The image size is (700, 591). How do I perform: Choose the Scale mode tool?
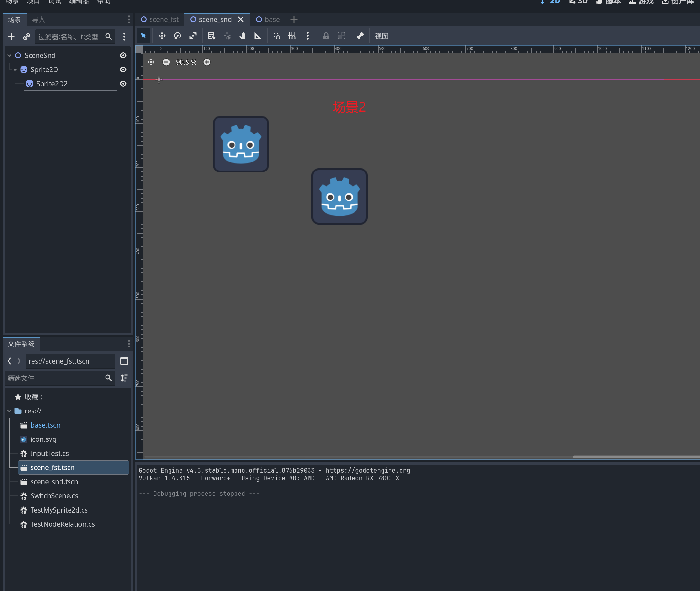(193, 36)
